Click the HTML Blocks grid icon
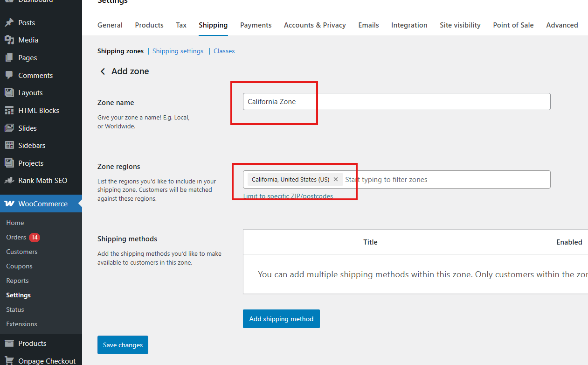Screen dimensions: 588x365 click(9, 111)
